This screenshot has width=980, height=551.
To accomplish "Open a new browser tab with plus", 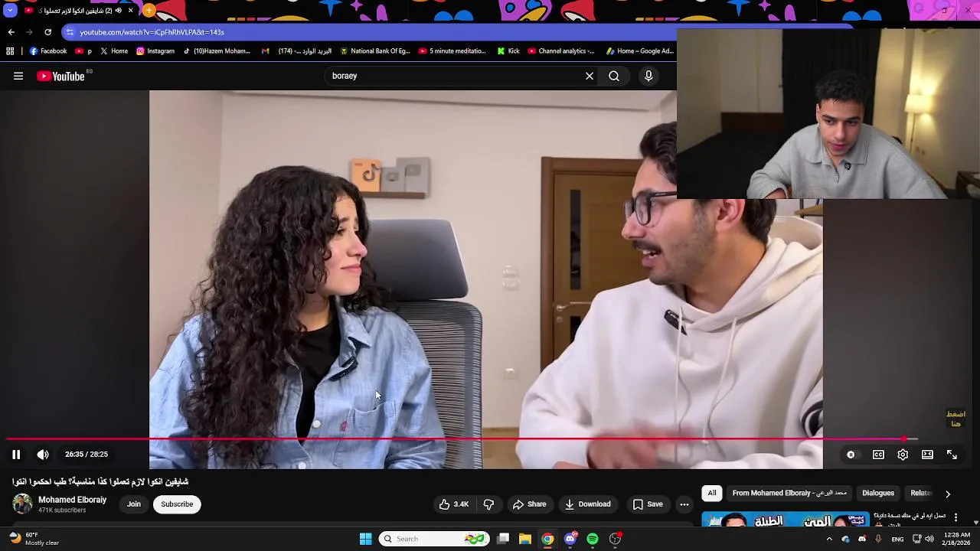I will [x=149, y=11].
